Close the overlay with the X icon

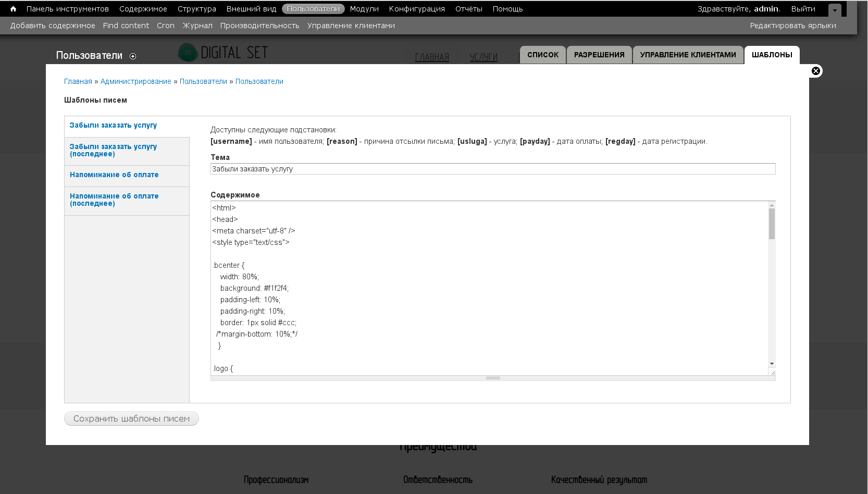(816, 71)
